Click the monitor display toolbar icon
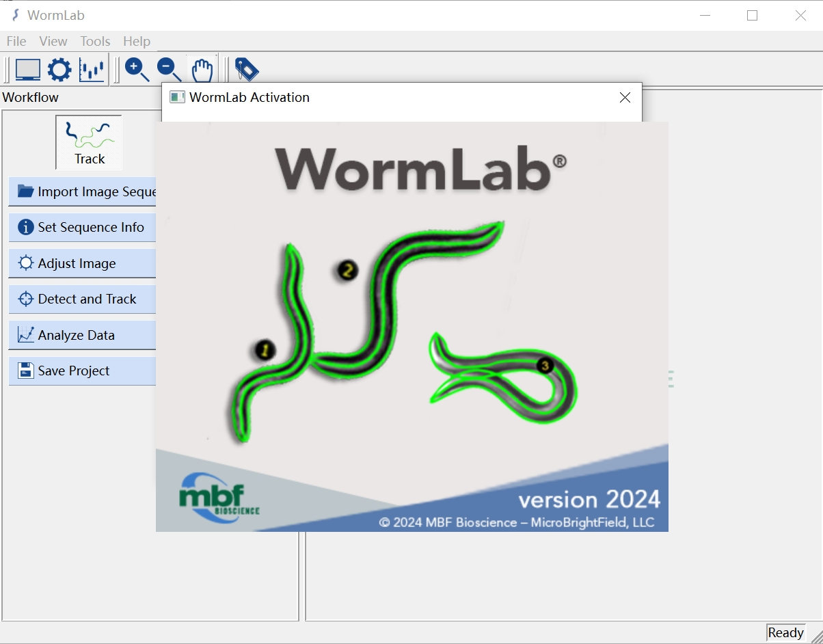 28,70
